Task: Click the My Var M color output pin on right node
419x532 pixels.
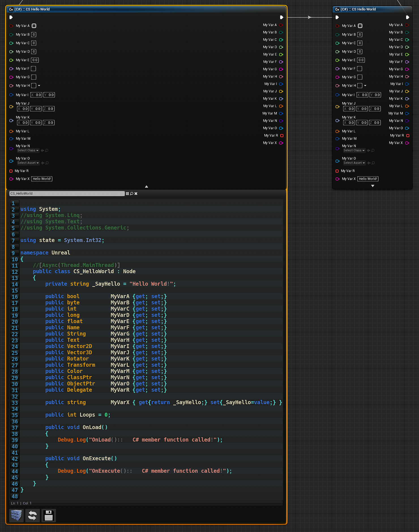Action: click(407, 113)
